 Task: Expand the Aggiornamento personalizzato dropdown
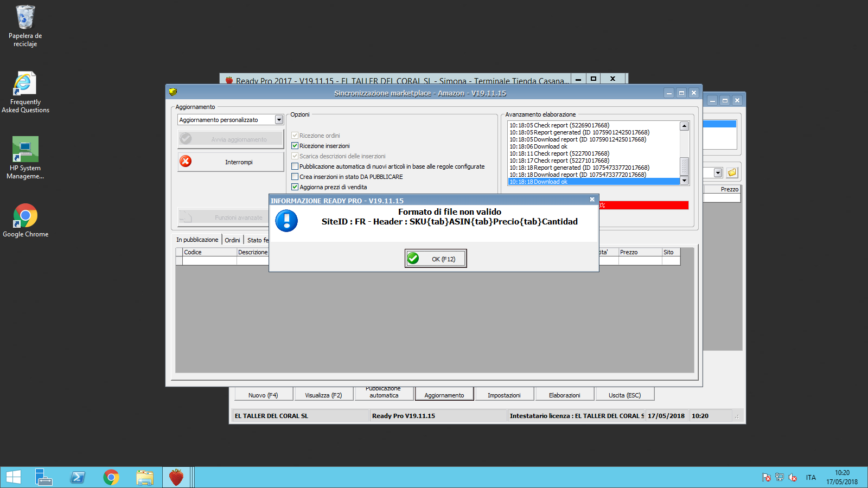(x=279, y=120)
